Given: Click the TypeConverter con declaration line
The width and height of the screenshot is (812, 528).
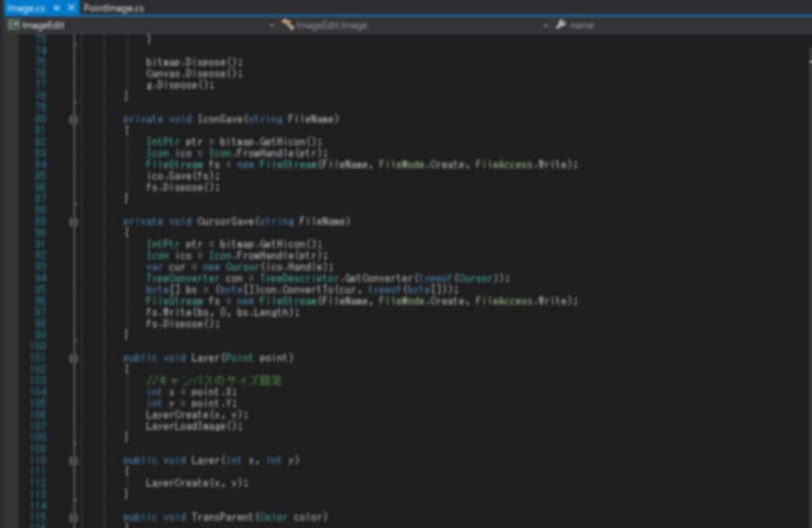Looking at the screenshot, I should tap(328, 279).
